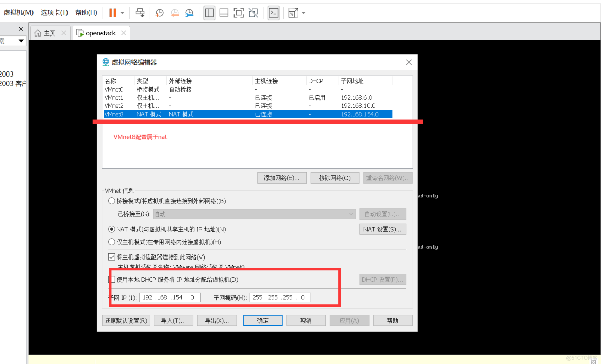
Task: Click the DHCP column header
Action: click(x=322, y=81)
